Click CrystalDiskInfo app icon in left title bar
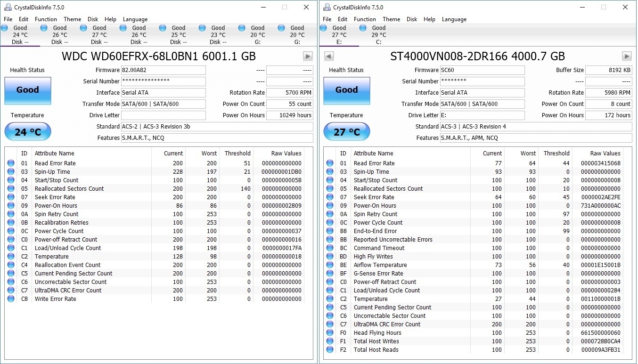This screenshot has height=364, width=638. click(x=8, y=7)
